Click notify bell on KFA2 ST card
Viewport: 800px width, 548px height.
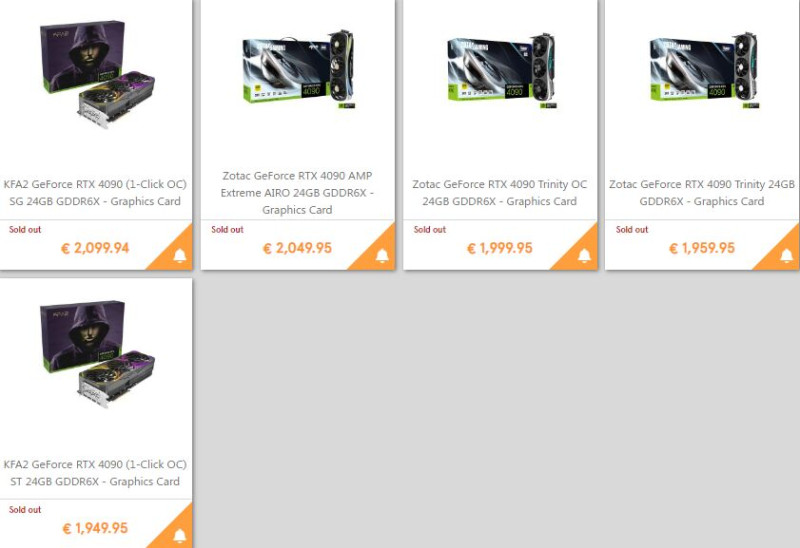pyautogui.click(x=180, y=536)
